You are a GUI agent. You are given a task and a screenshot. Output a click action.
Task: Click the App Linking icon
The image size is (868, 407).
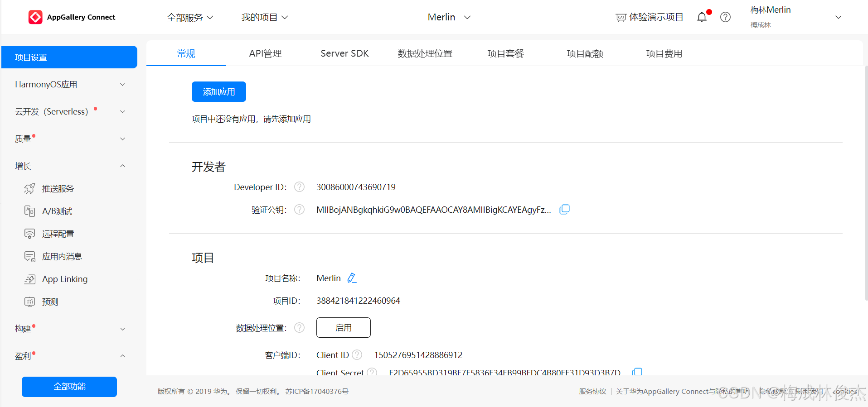click(29, 279)
